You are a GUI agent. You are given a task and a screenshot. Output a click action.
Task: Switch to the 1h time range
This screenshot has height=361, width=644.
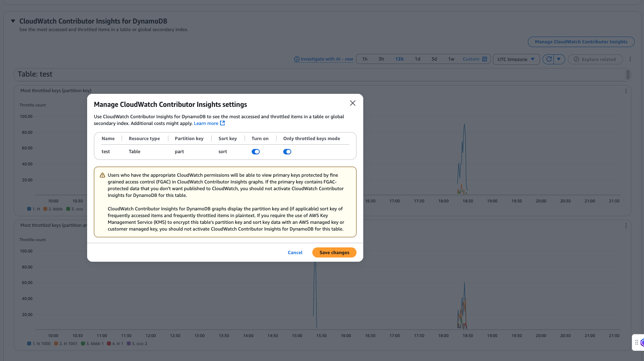[365, 59]
